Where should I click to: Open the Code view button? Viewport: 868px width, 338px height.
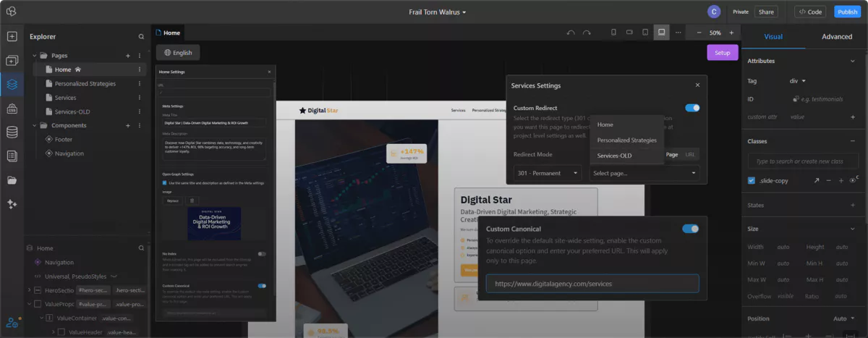pyautogui.click(x=810, y=12)
